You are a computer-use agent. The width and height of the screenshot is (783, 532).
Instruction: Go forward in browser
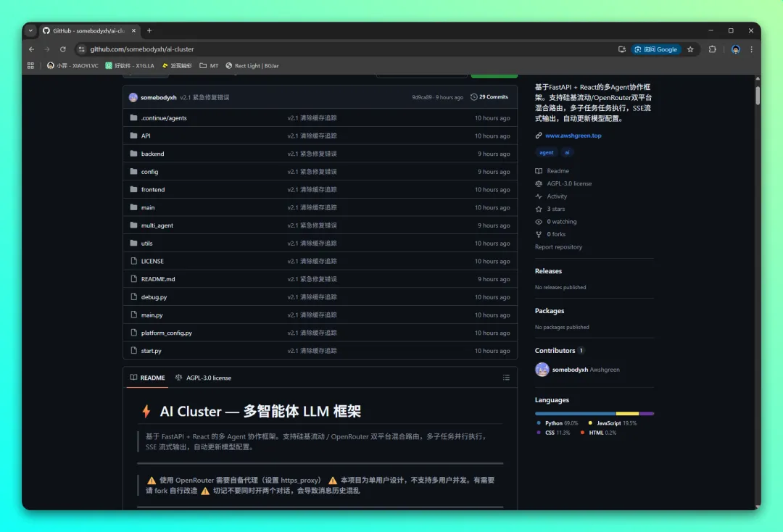tap(47, 49)
